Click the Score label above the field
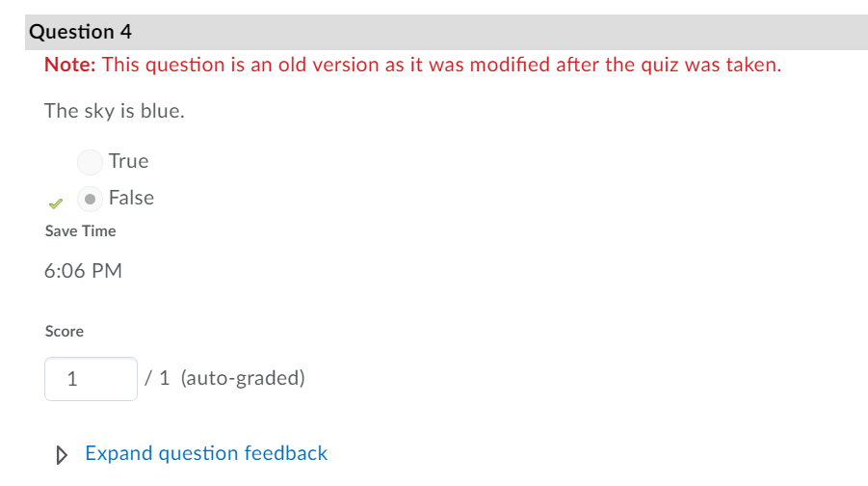Viewport: 868px width, 486px height. click(65, 332)
